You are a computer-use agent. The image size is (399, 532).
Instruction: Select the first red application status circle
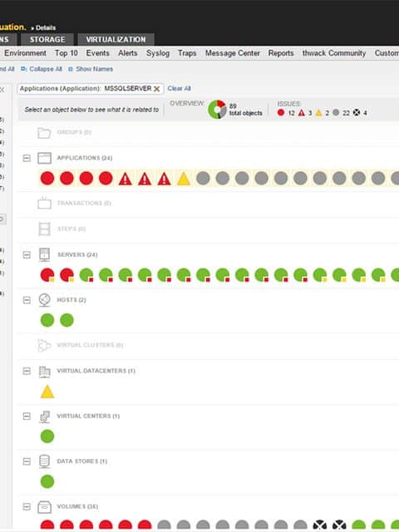point(47,178)
